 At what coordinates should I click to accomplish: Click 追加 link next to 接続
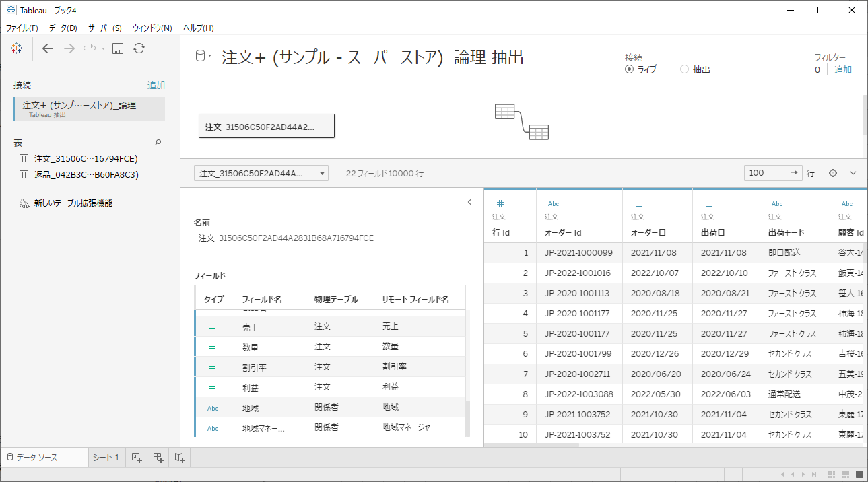(x=156, y=85)
